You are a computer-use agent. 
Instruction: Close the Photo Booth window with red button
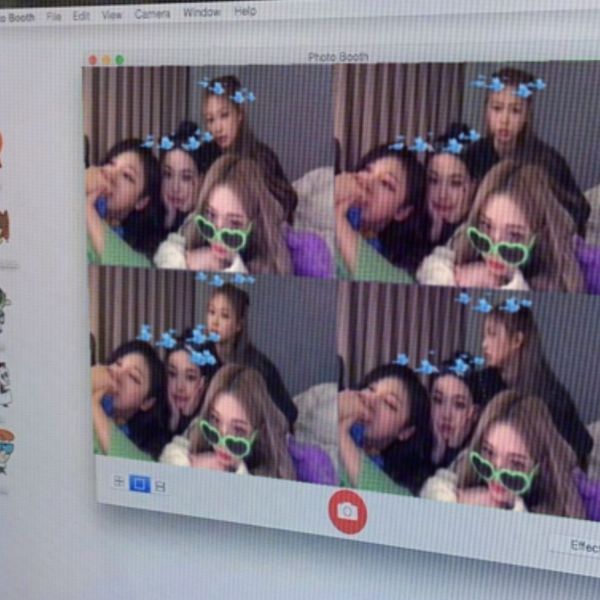click(x=93, y=60)
